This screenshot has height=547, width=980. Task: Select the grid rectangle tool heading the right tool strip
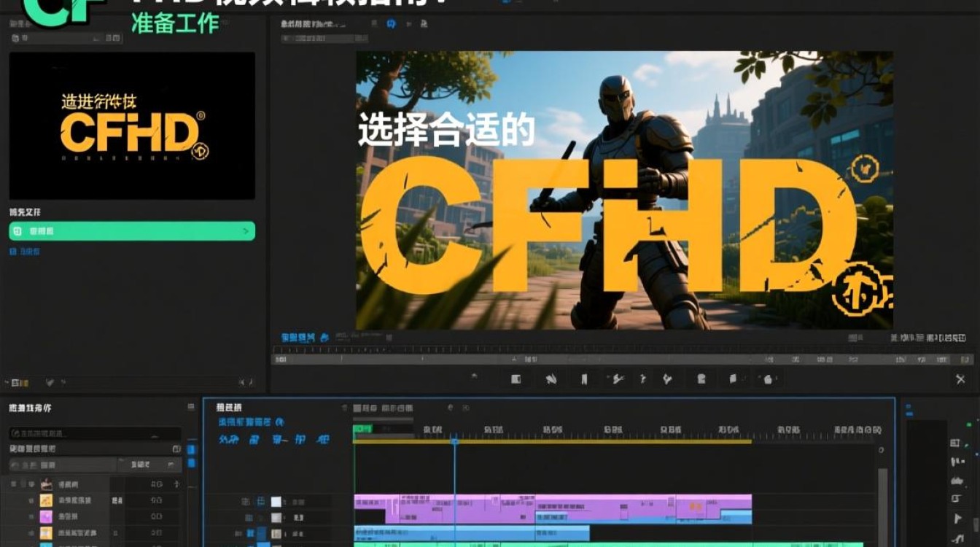click(x=956, y=443)
